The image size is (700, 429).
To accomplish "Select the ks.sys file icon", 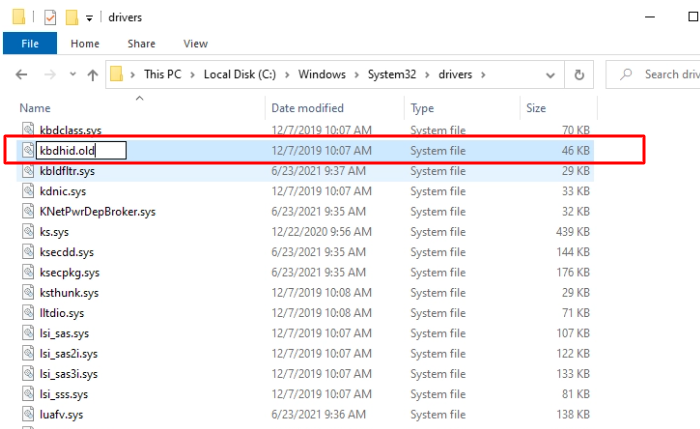I will (x=28, y=231).
